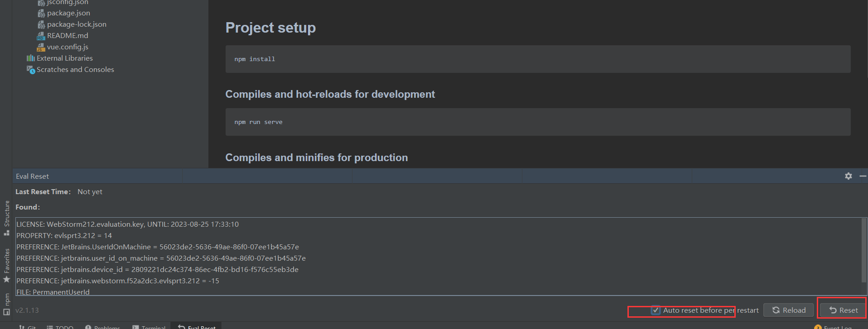This screenshot has width=868, height=329.
Task: Open vue.config.js file
Action: pyautogui.click(x=68, y=47)
